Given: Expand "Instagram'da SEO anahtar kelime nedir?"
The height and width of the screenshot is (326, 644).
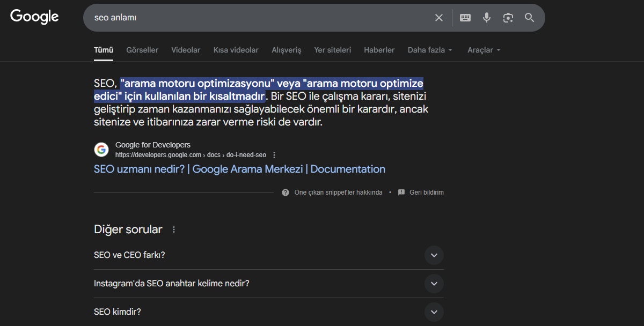Looking at the screenshot, I should click(434, 284).
